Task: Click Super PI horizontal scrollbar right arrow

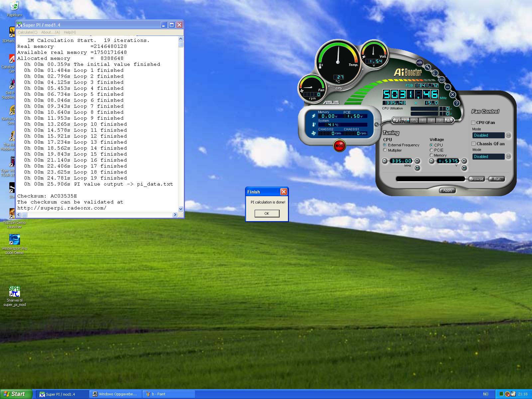Action: 175,215
